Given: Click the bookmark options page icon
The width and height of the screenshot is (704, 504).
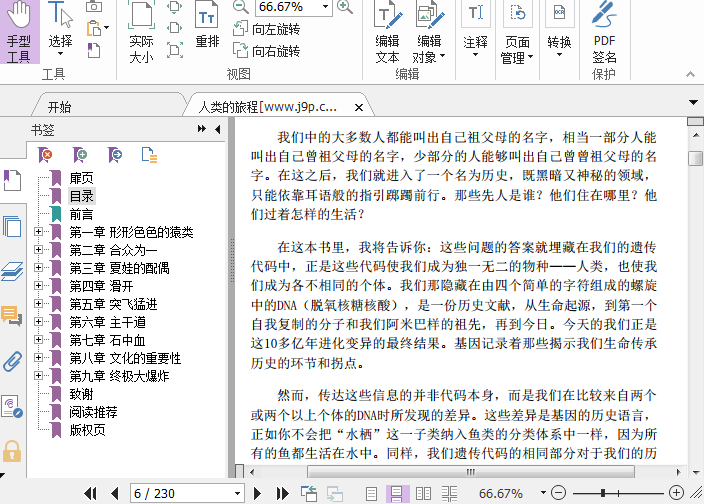Looking at the screenshot, I should coord(149,155).
